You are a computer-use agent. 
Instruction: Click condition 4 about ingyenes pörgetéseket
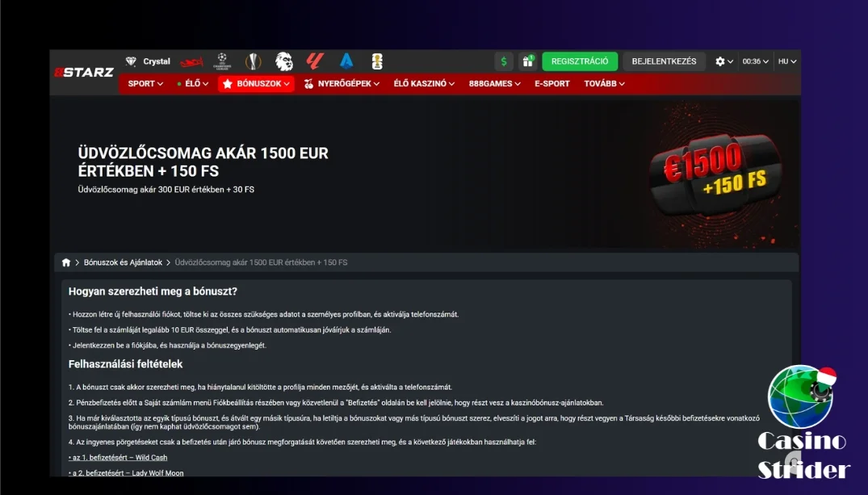point(302,442)
